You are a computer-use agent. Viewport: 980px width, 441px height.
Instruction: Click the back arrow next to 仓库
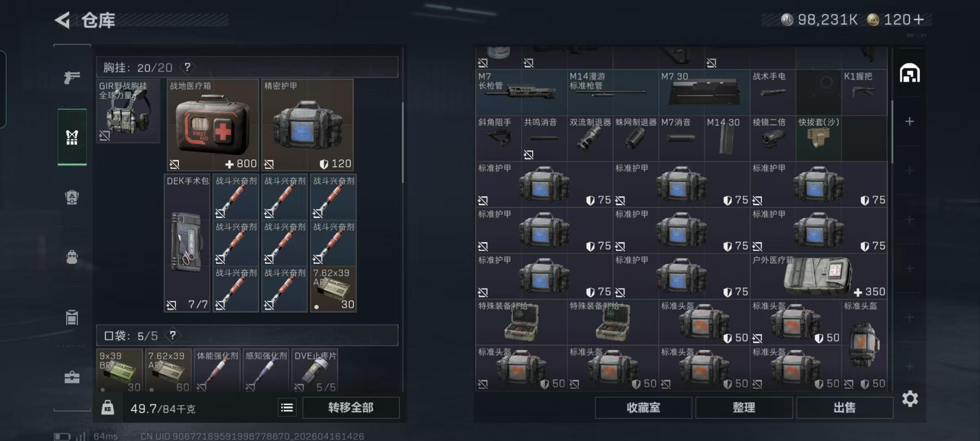click(62, 20)
